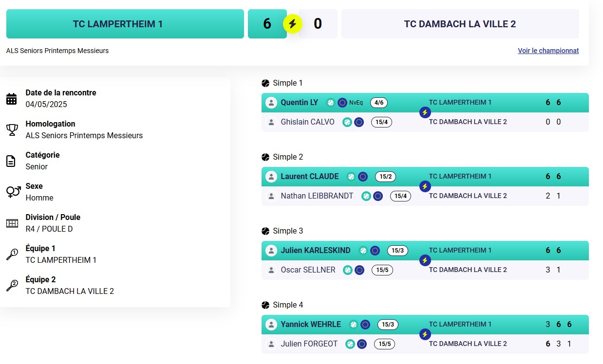This screenshot has height=364, width=603.
Task: Click Quentin LY's avatar icon
Action: pyautogui.click(x=271, y=103)
